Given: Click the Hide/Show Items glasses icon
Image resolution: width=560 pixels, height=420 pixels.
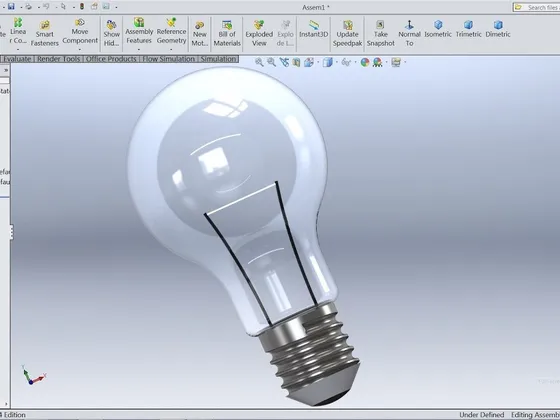Looking at the screenshot, I should [346, 62].
